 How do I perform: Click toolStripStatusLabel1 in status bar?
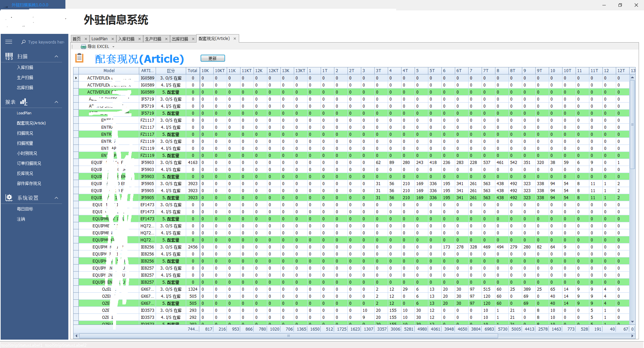22,345
